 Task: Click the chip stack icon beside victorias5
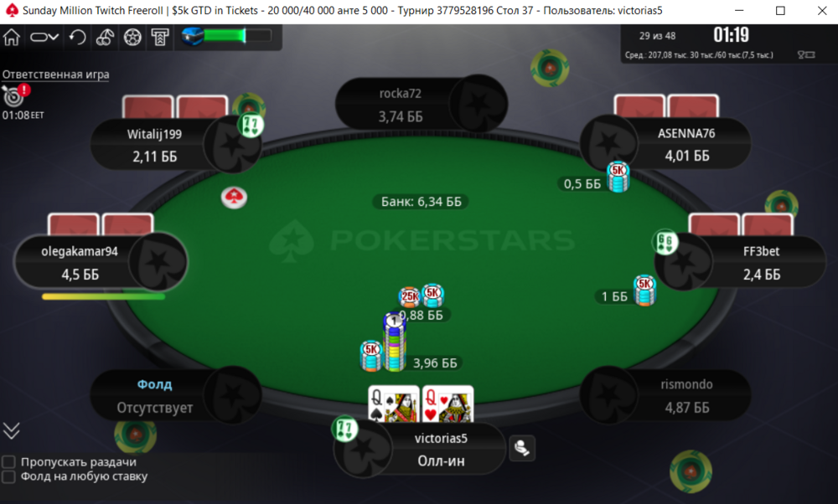pyautogui.click(x=522, y=448)
